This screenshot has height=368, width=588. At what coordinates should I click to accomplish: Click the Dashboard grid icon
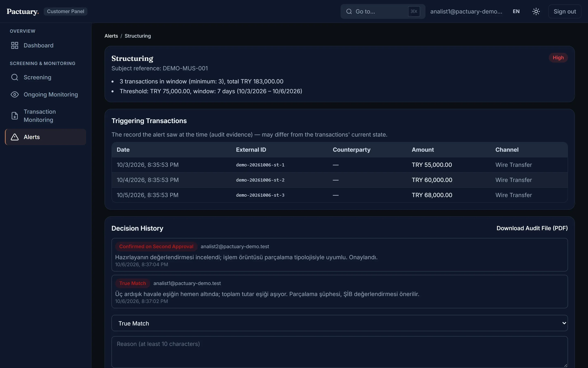coord(14,46)
